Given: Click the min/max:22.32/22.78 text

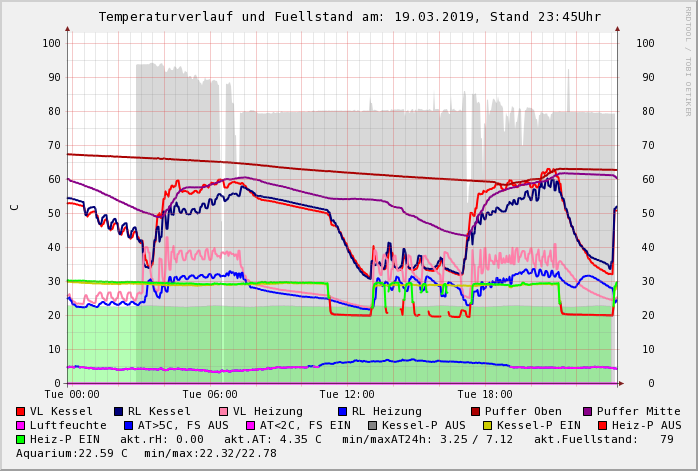Looking at the screenshot, I should [x=210, y=454].
